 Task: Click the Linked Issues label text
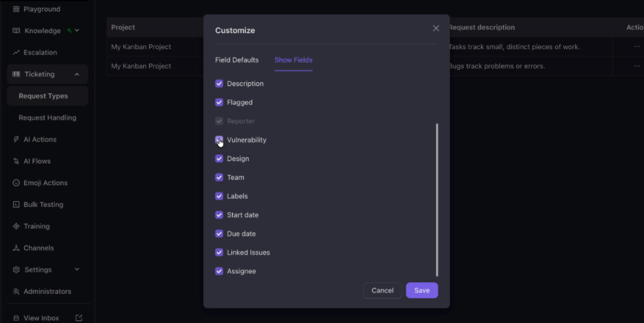coord(249,252)
